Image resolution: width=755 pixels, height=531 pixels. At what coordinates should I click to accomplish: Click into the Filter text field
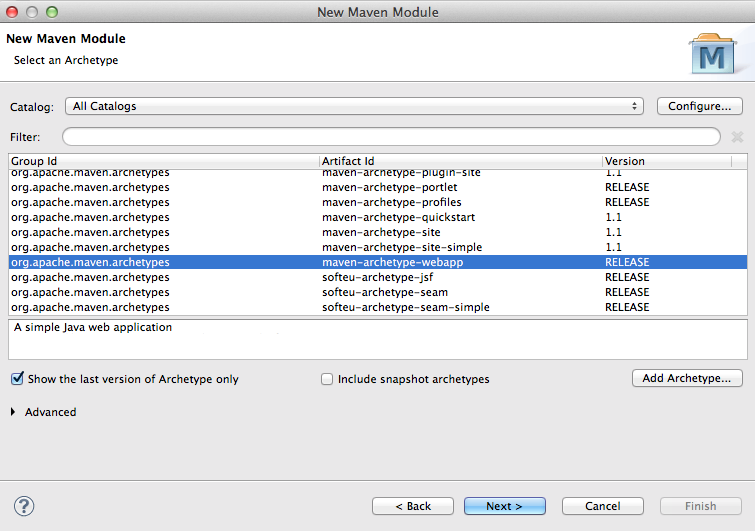pos(390,137)
